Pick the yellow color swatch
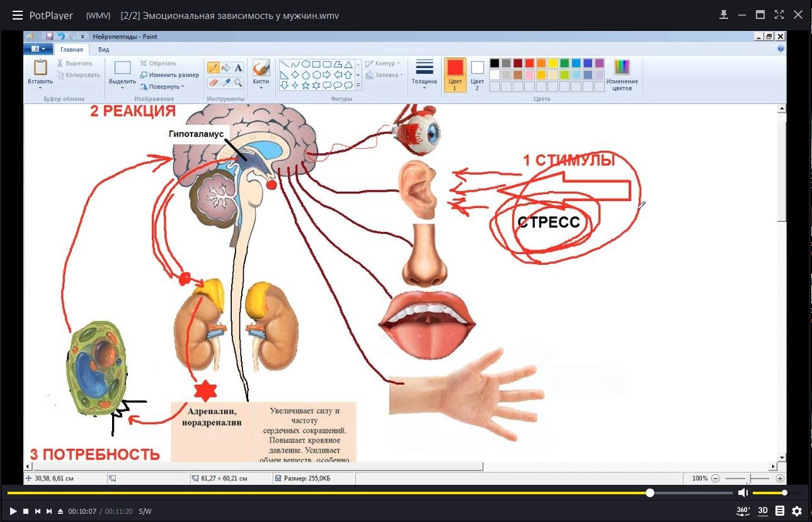The image size is (812, 522). pos(552,63)
